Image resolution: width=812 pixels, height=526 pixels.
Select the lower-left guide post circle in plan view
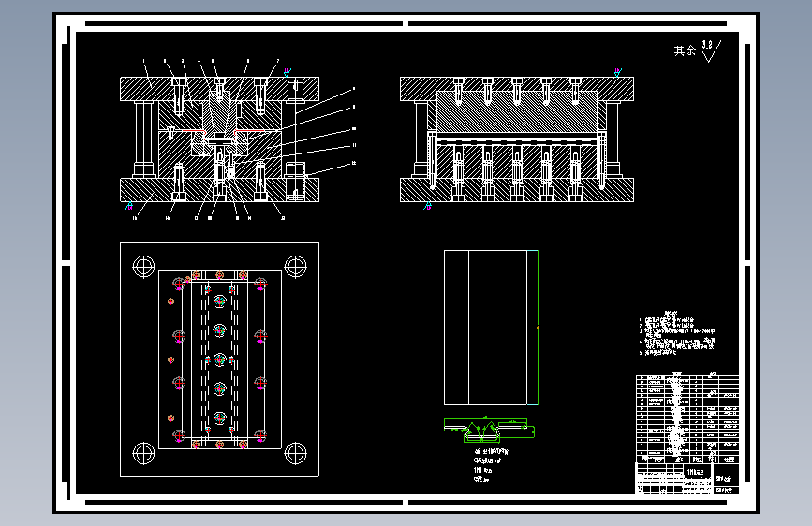point(144,454)
